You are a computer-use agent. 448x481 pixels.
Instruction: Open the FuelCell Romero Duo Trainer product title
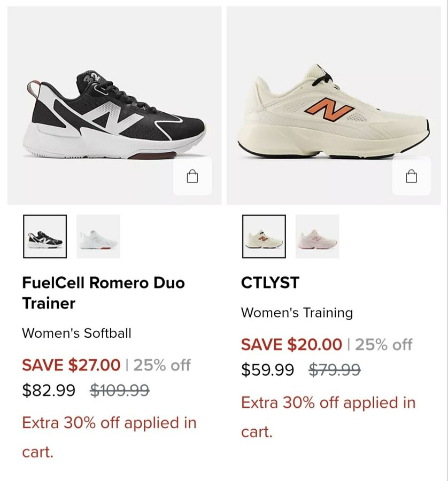point(103,293)
